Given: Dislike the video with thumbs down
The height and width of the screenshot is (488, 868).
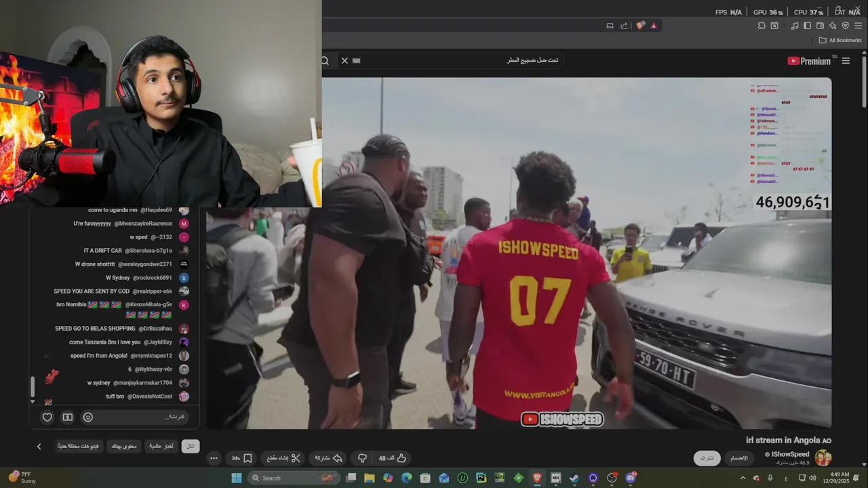Looking at the screenshot, I should click(x=362, y=458).
